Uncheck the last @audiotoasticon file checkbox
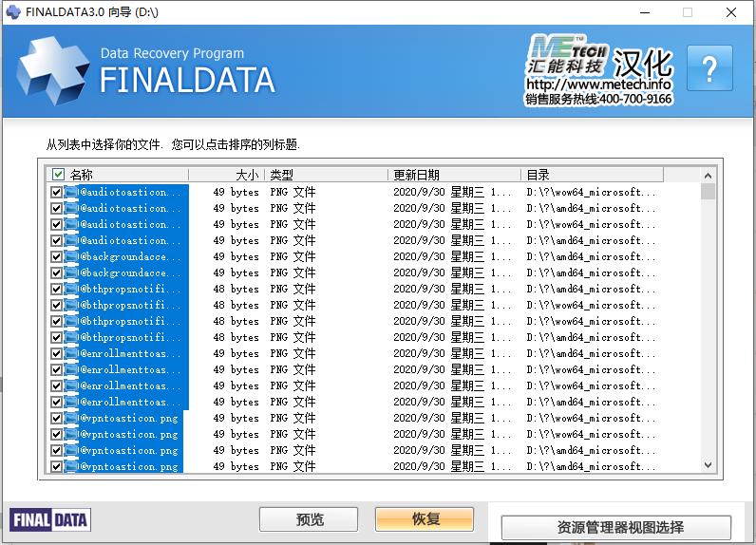This screenshot has height=545, width=756. [56, 240]
